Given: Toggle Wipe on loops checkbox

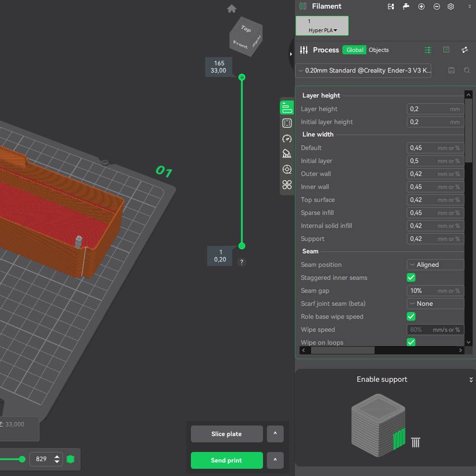Looking at the screenshot, I should point(411,342).
